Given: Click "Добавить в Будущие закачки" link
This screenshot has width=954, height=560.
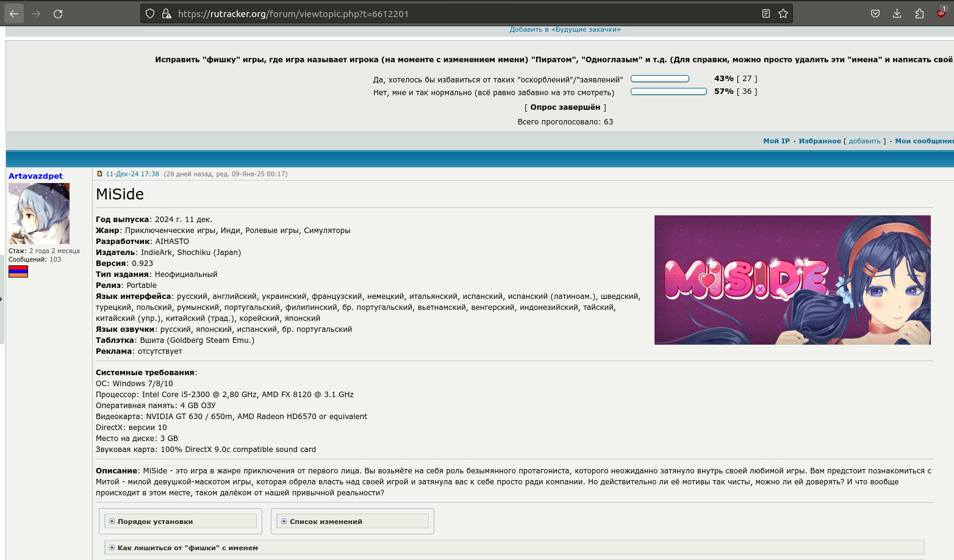Looking at the screenshot, I should pyautogui.click(x=565, y=29).
